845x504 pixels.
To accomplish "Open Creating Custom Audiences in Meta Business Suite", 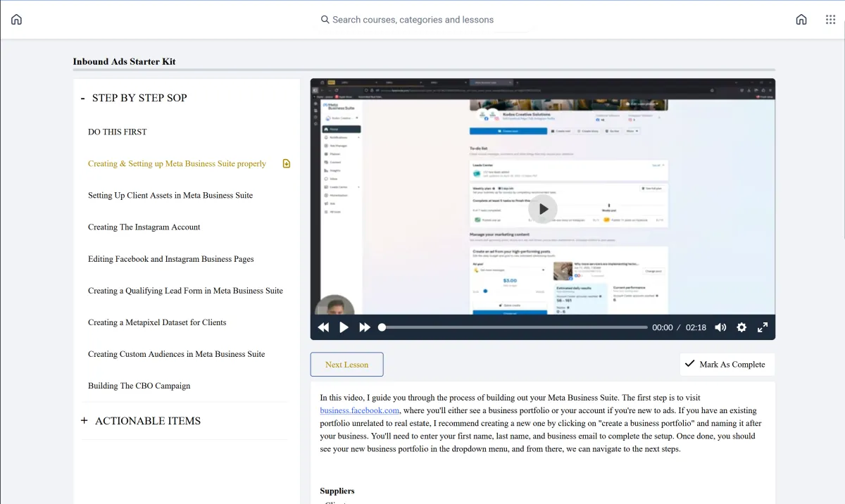I will pos(176,354).
